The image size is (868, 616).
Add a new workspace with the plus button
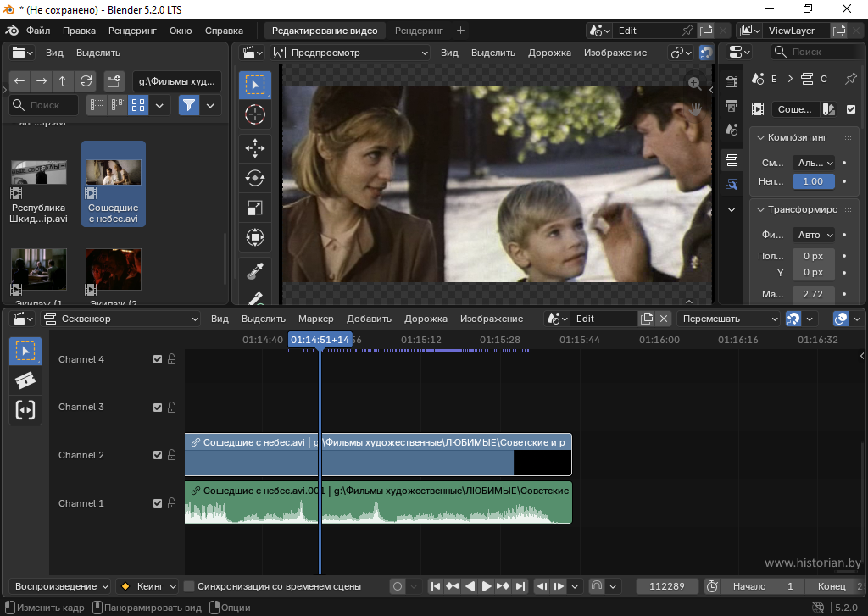[460, 31]
